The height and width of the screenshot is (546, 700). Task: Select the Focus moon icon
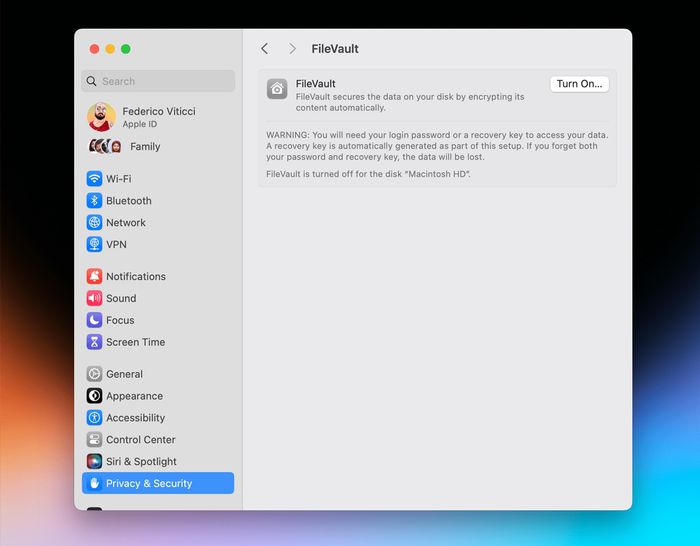94,321
